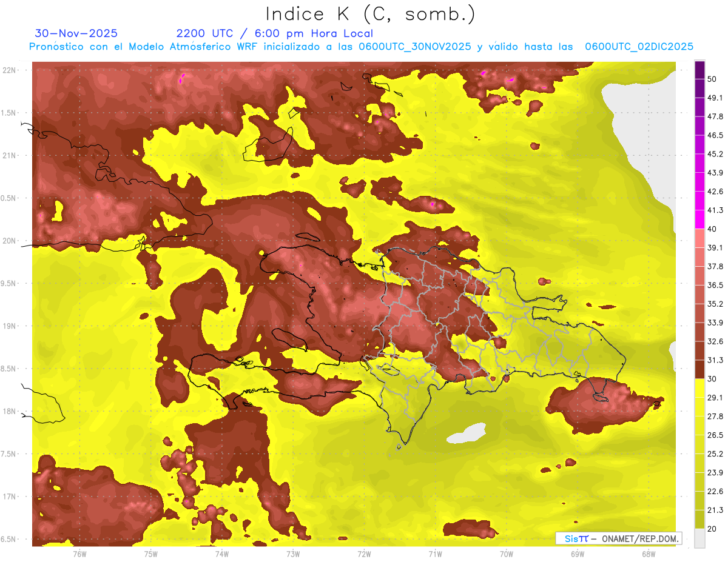728x562 pixels.
Task: Click the 36.5 color scale value
Action: 715,285
